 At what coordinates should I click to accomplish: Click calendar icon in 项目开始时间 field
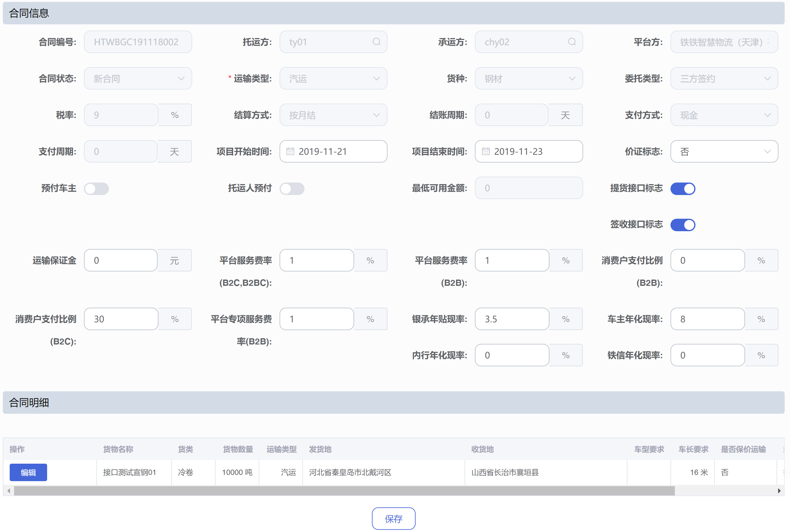[x=290, y=151]
